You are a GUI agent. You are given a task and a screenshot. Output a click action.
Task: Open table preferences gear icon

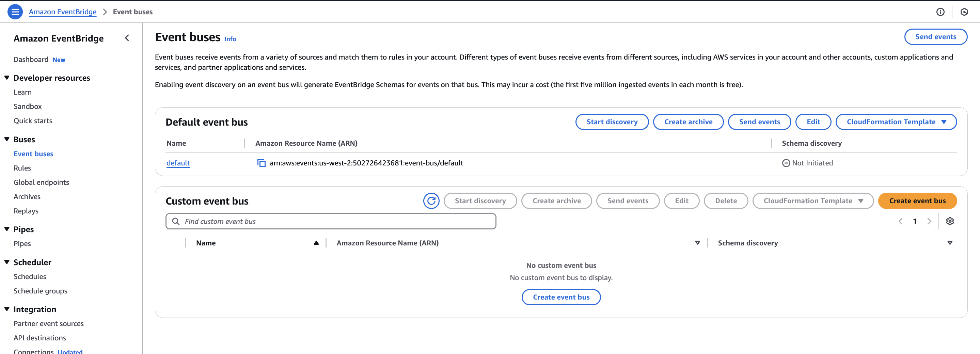click(950, 221)
